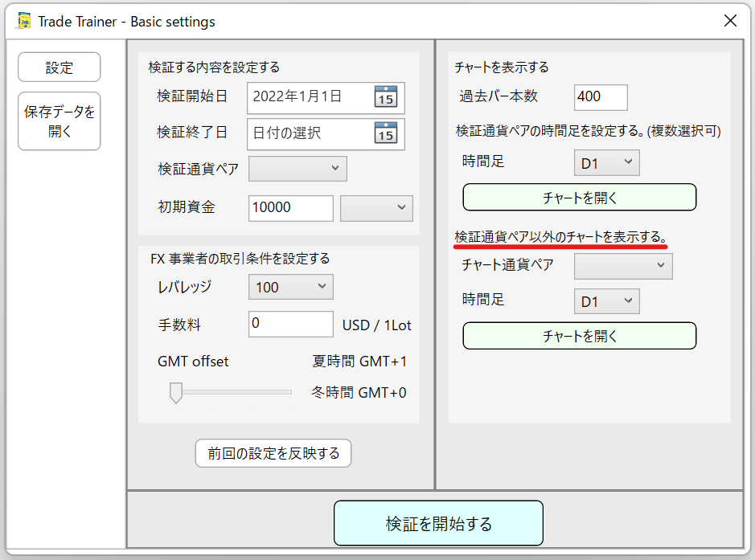Screen dimensions: 755x560
Task: Click the GMT offset slider handle
Action: (175, 392)
